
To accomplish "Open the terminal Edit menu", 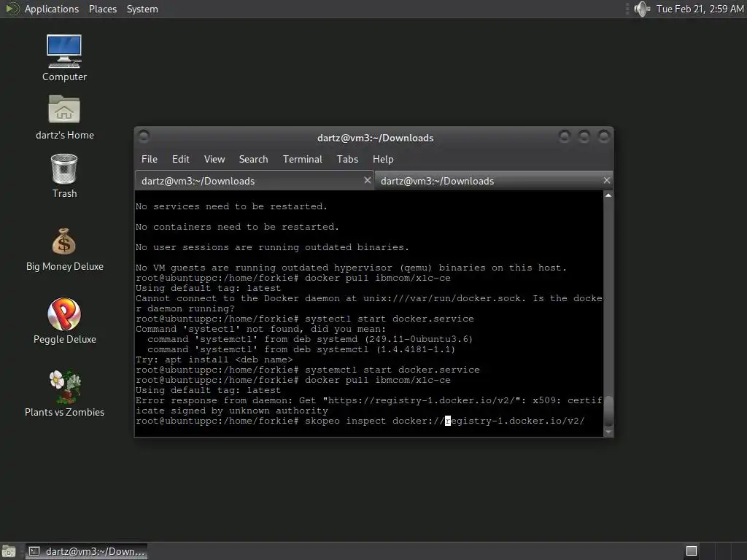I will (181, 159).
